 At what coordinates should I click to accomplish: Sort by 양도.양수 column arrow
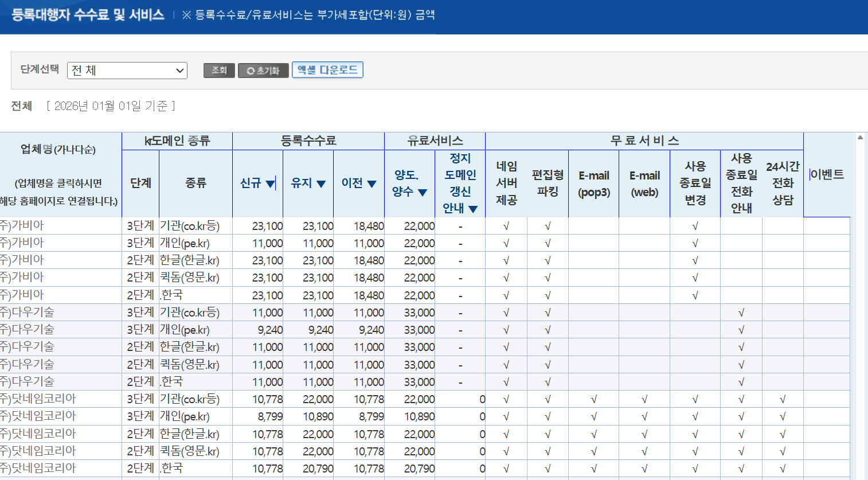(x=423, y=192)
